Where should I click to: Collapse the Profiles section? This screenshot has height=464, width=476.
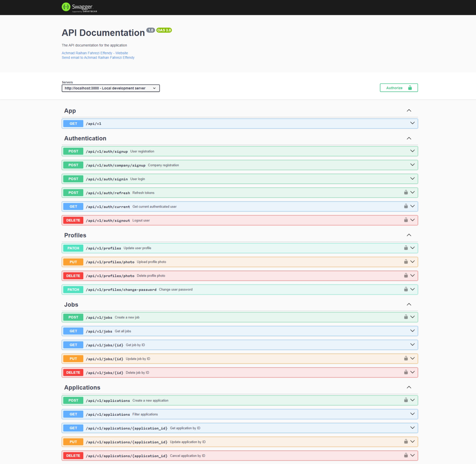click(409, 235)
